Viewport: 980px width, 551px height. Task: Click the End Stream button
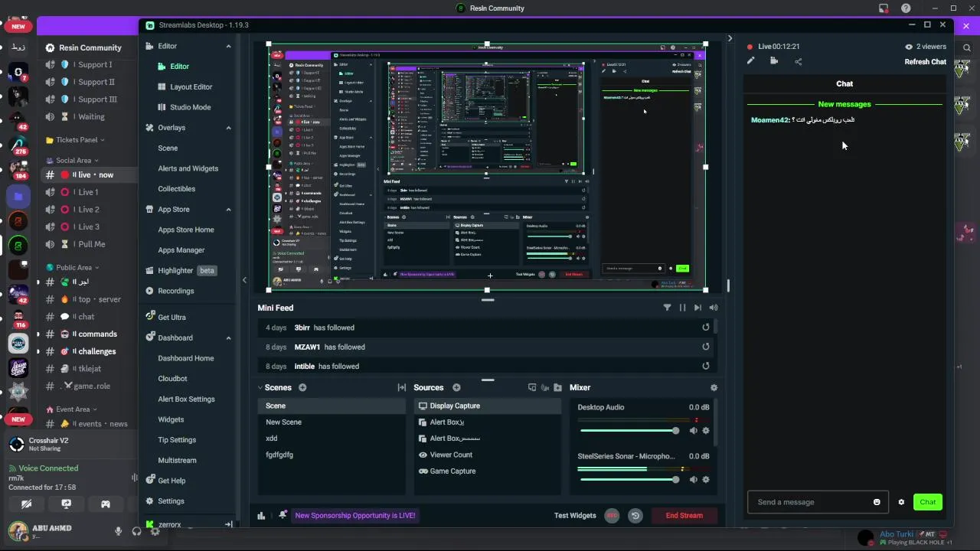coord(684,516)
